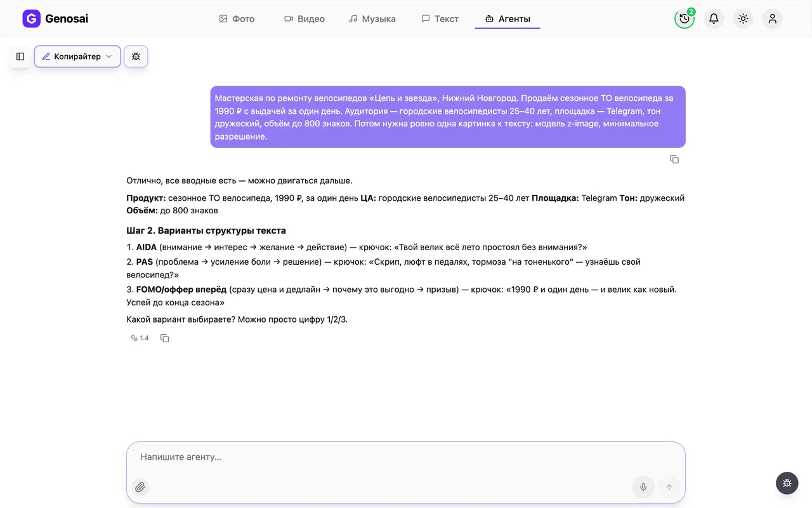Toggle the sidebar panel icon
Image resolution: width=812 pixels, height=508 pixels.
pyautogui.click(x=20, y=57)
